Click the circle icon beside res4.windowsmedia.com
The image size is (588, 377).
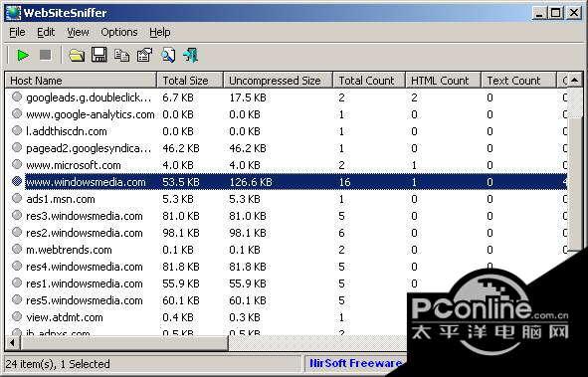17,266
